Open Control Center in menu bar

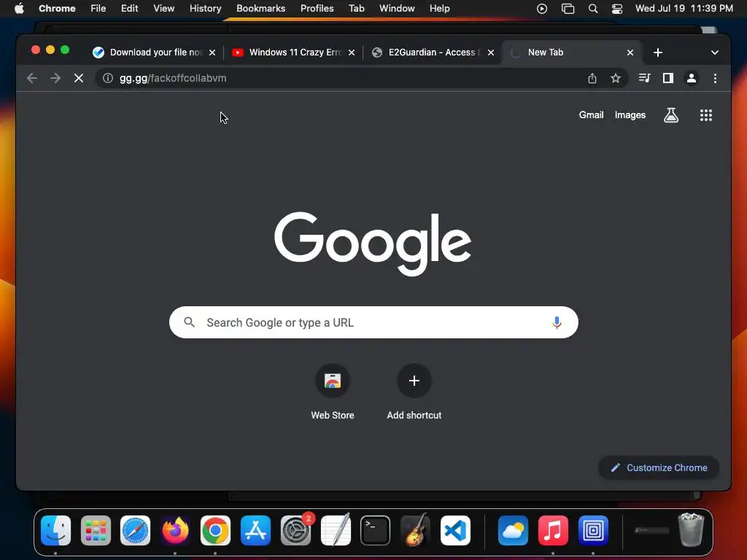[x=617, y=9]
